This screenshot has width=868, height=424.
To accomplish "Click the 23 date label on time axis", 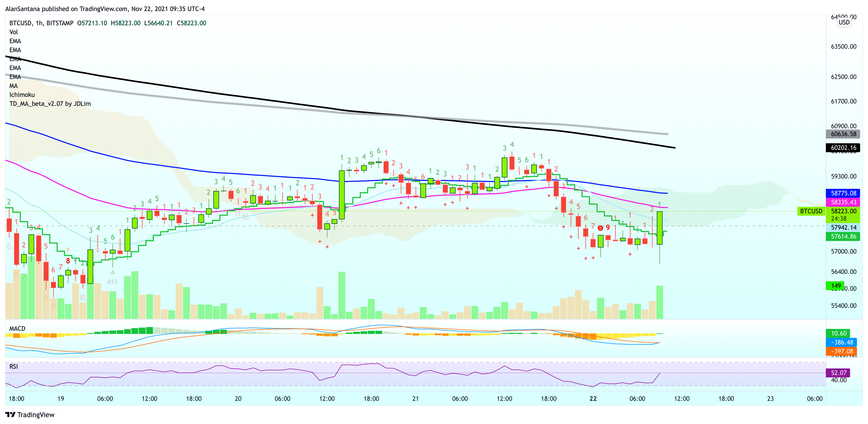I will (770, 399).
